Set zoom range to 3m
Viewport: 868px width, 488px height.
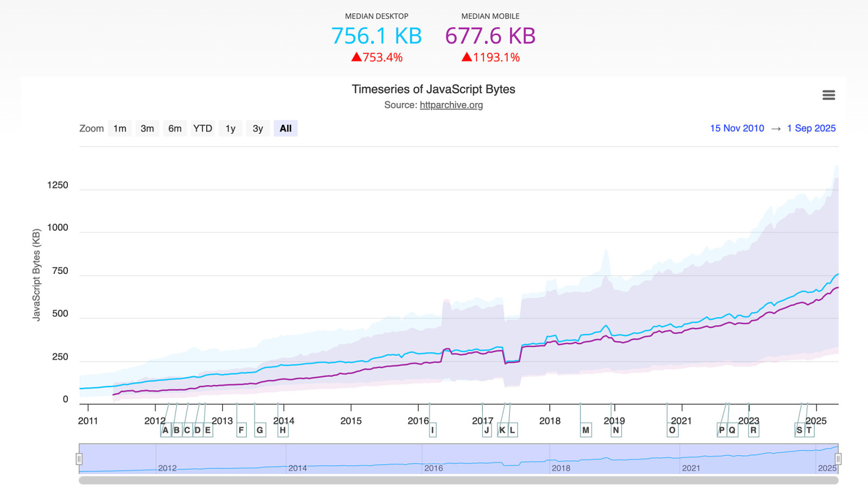coord(147,129)
